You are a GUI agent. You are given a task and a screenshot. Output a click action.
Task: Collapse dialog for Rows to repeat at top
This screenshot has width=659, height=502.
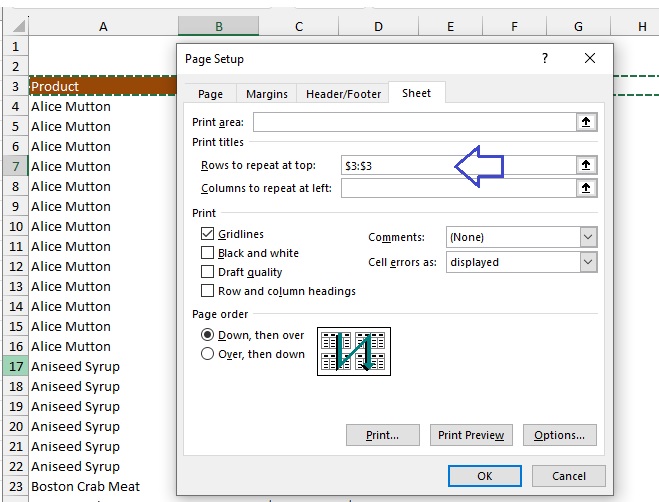coord(586,165)
